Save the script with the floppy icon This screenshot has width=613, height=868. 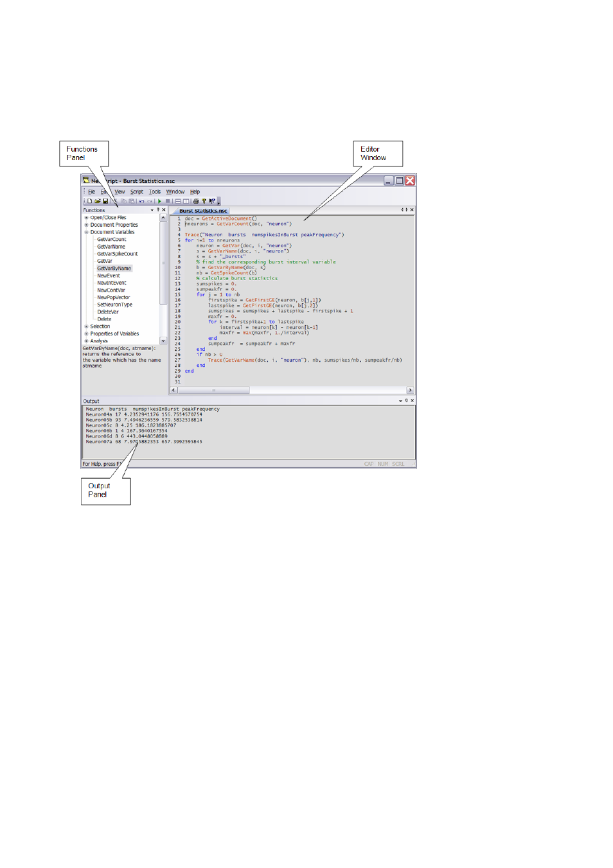coord(105,201)
